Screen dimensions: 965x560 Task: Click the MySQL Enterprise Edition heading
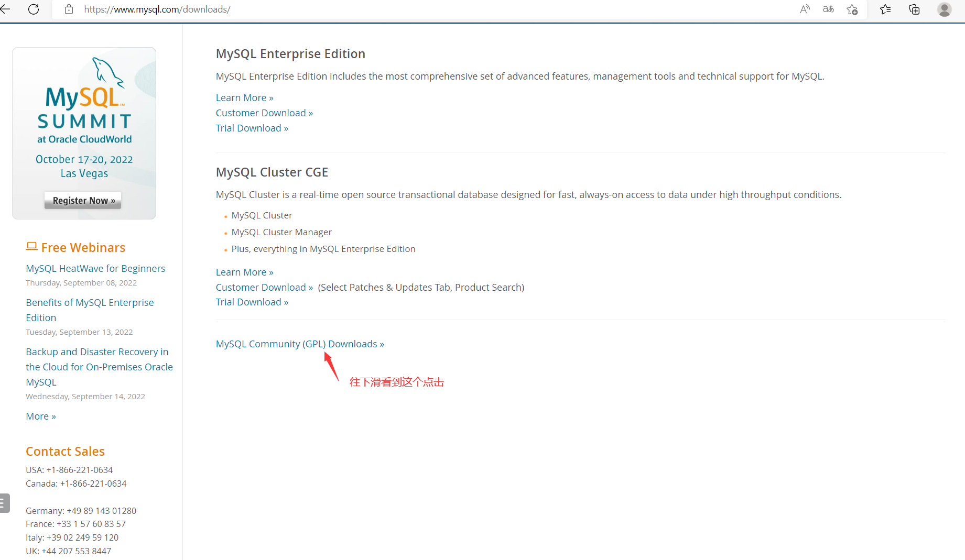click(290, 54)
